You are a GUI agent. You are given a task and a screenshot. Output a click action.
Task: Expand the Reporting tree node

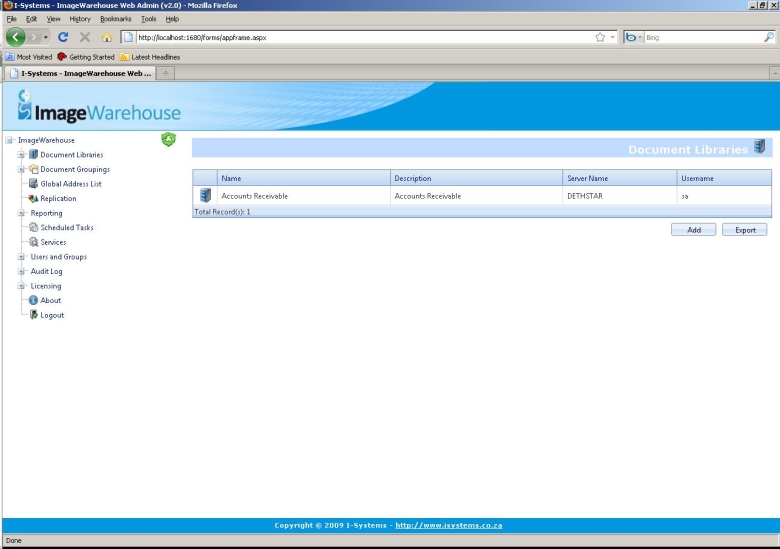[x=21, y=213]
